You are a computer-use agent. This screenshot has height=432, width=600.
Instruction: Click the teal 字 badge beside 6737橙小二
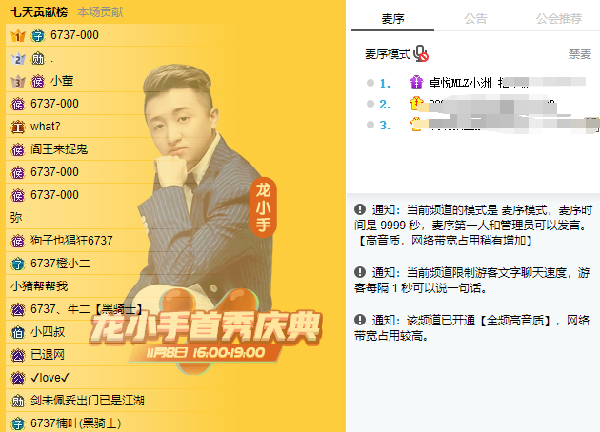click(18, 264)
